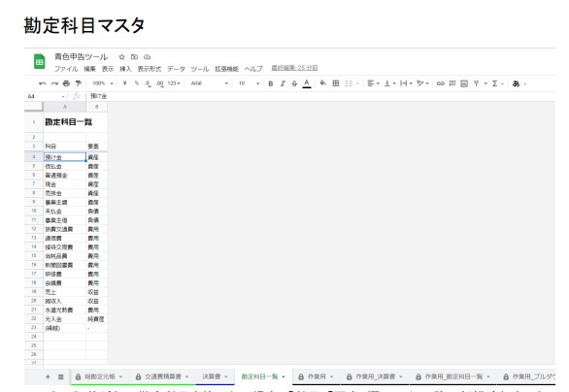Open the zoom 100% dropdown
569x392 pixels.
pyautogui.click(x=103, y=83)
